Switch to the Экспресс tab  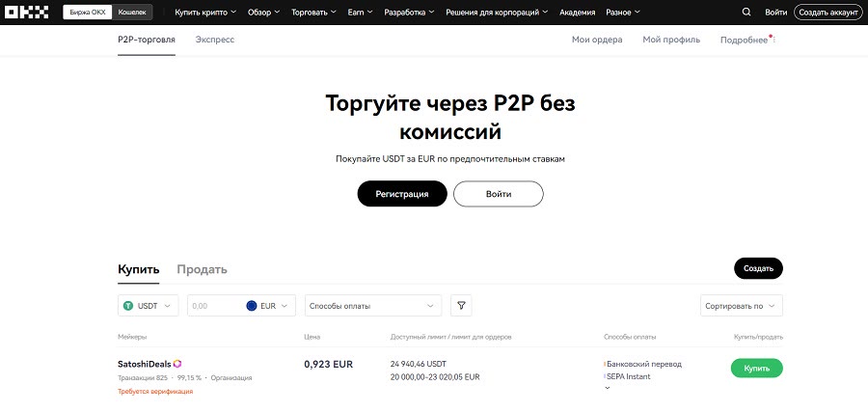point(215,40)
